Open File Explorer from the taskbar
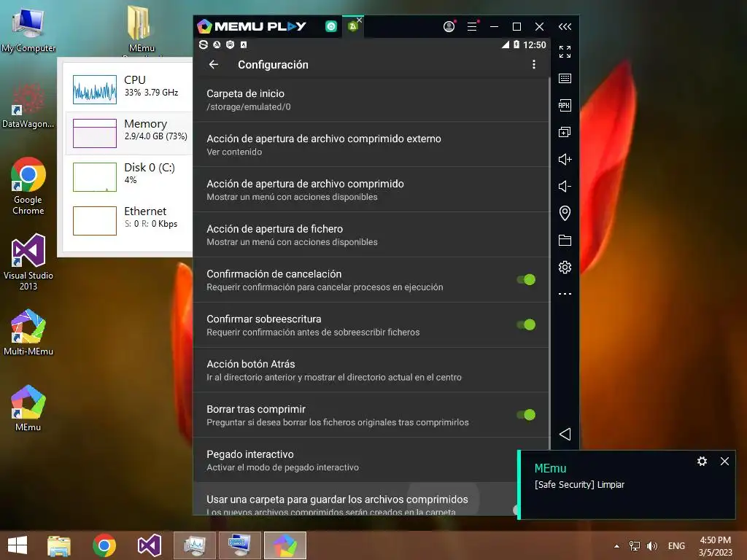747x560 pixels. pyautogui.click(x=59, y=545)
